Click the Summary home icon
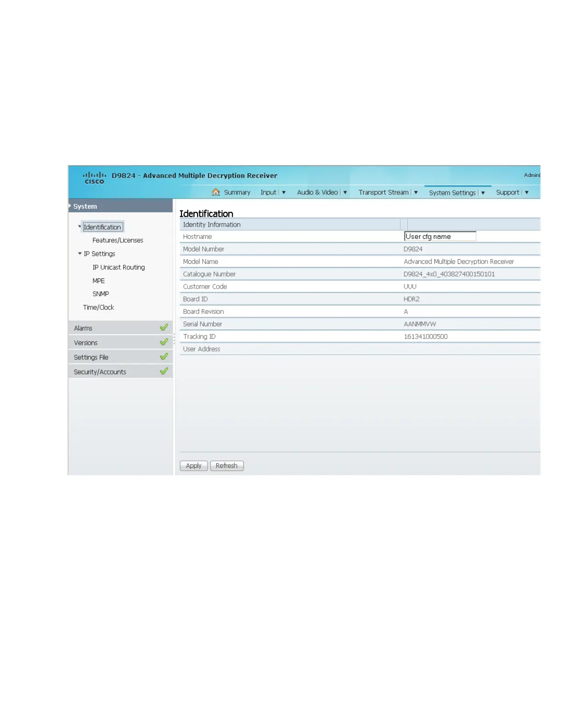This screenshot has width=563, height=728. pyautogui.click(x=216, y=192)
